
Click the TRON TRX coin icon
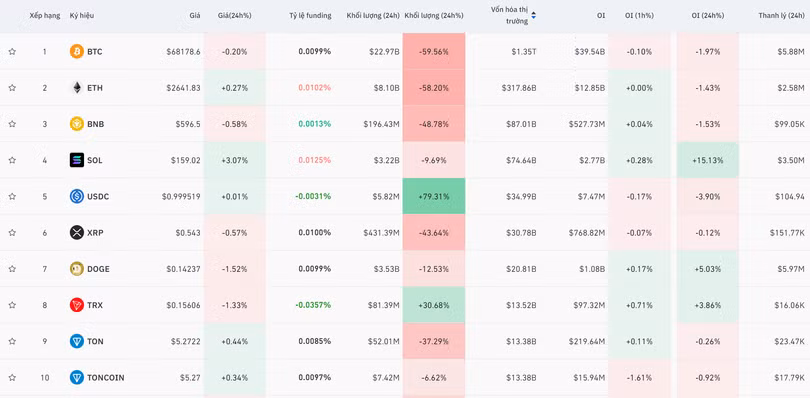point(76,305)
